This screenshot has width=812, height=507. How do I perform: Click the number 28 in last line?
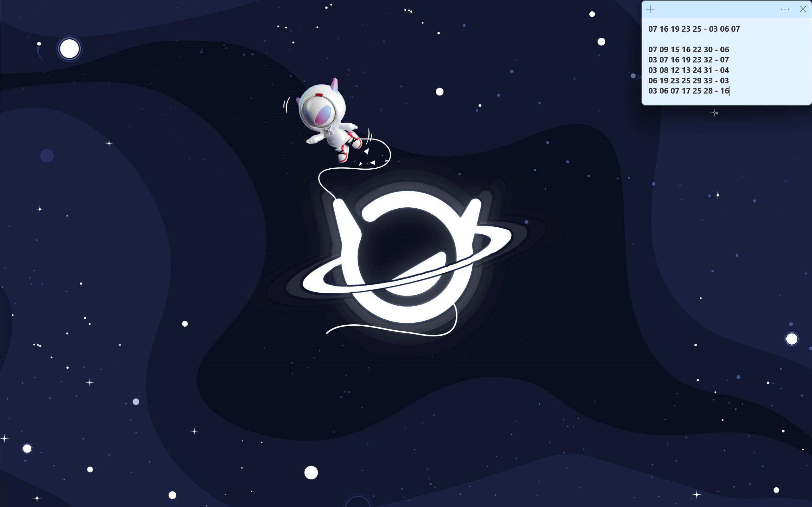708,91
